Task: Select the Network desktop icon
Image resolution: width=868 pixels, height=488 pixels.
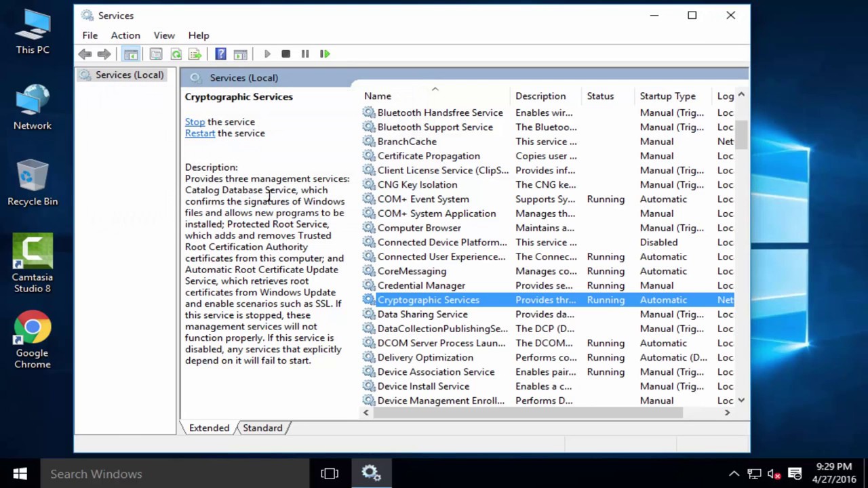Action: (33, 107)
